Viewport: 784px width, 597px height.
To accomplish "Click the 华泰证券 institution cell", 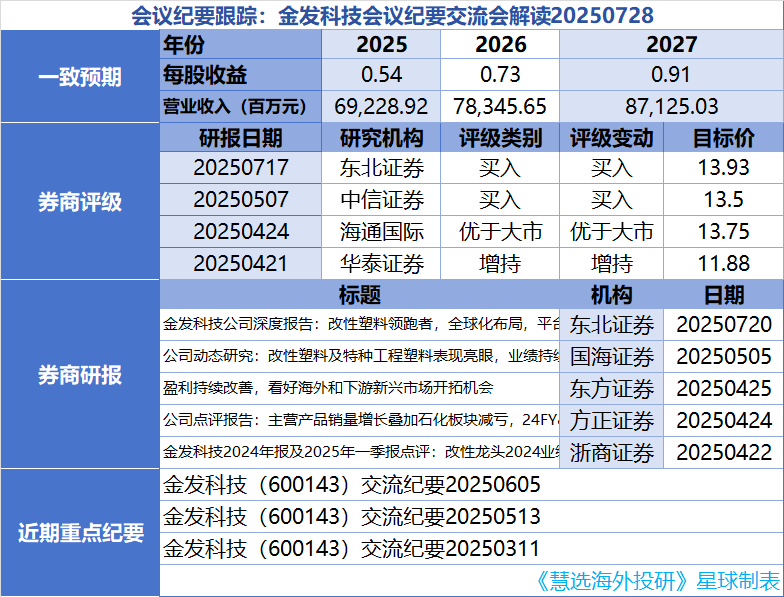I will click(x=381, y=264).
